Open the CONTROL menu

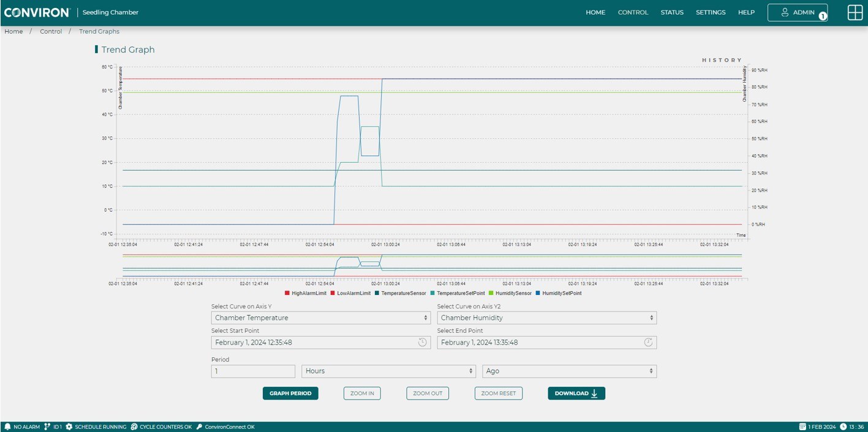coord(633,12)
